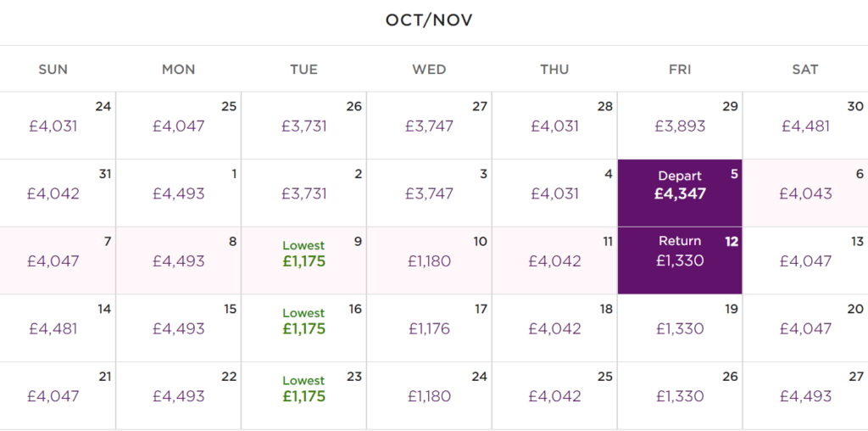Select Friday 26 fare £1,330
Viewport: 868px width, 431px height.
coord(680,395)
